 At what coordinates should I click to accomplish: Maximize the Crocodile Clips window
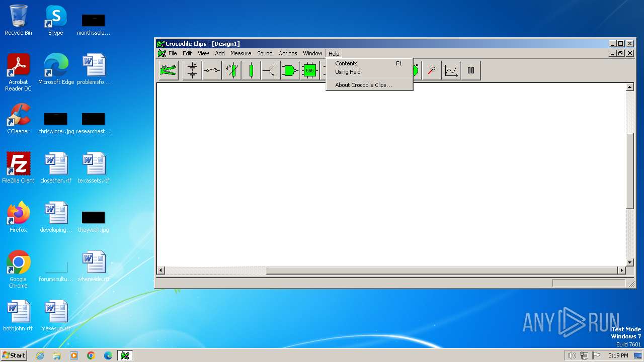[x=621, y=44]
